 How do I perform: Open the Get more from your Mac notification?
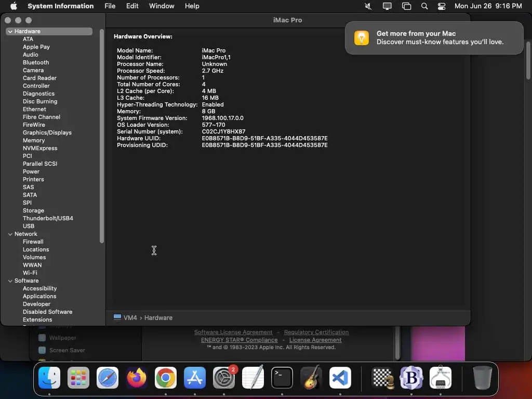(434, 37)
